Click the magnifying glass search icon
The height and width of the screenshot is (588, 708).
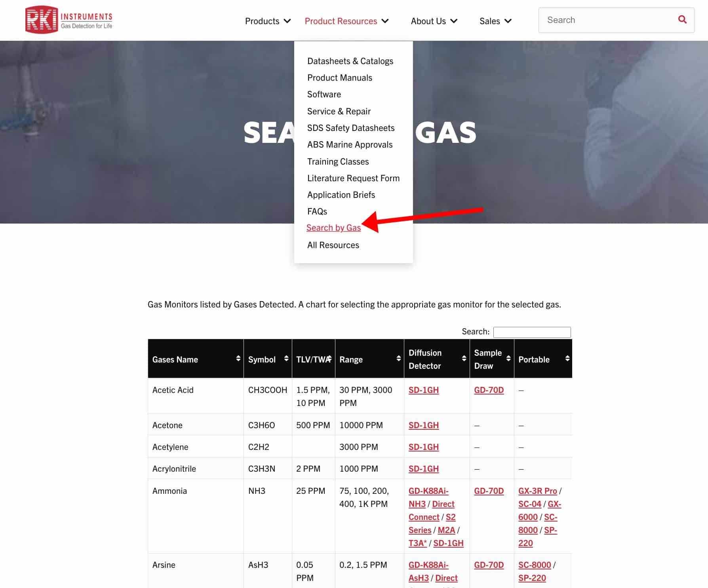click(682, 19)
